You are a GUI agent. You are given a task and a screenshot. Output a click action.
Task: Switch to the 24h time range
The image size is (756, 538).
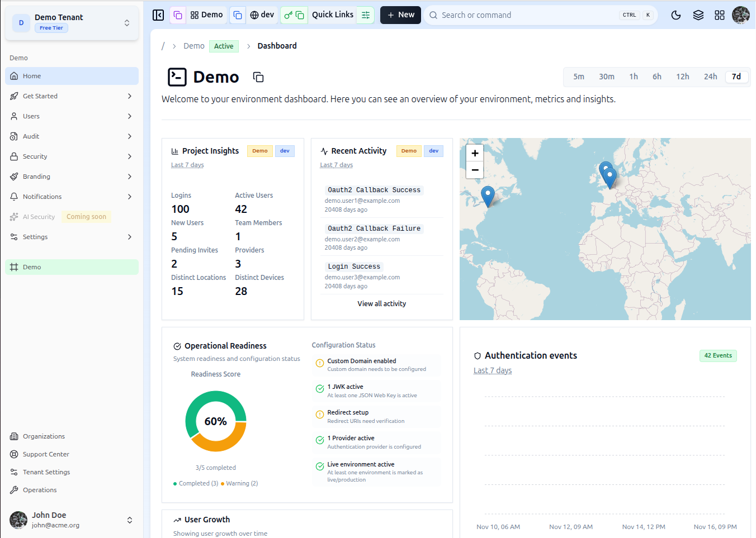pos(710,77)
